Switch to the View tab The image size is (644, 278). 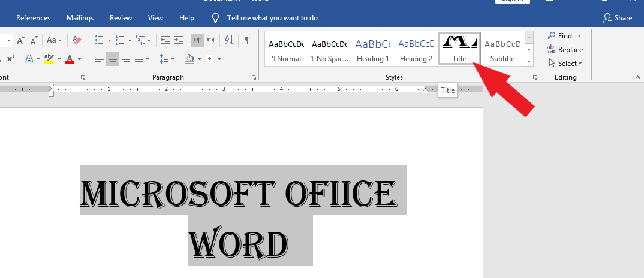pyautogui.click(x=155, y=17)
